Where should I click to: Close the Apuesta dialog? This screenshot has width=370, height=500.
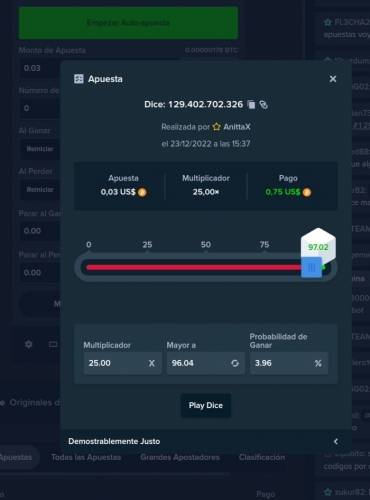(x=333, y=79)
